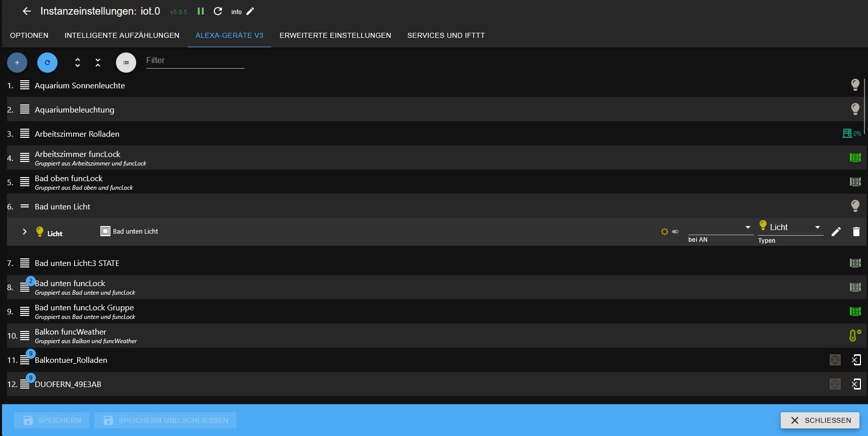Close the settings with Schliessen
The width and height of the screenshot is (868, 436).
coord(820,420)
